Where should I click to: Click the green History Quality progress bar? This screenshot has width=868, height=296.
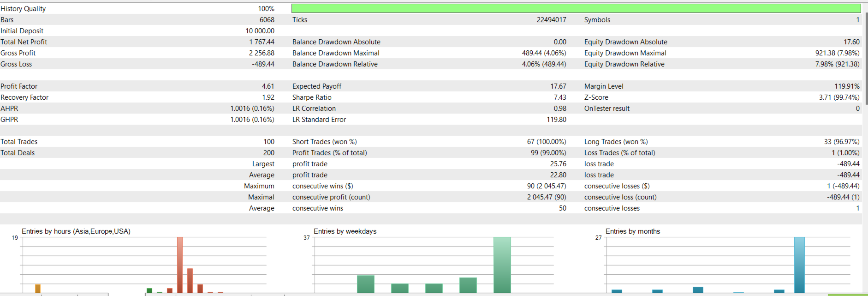point(576,8)
